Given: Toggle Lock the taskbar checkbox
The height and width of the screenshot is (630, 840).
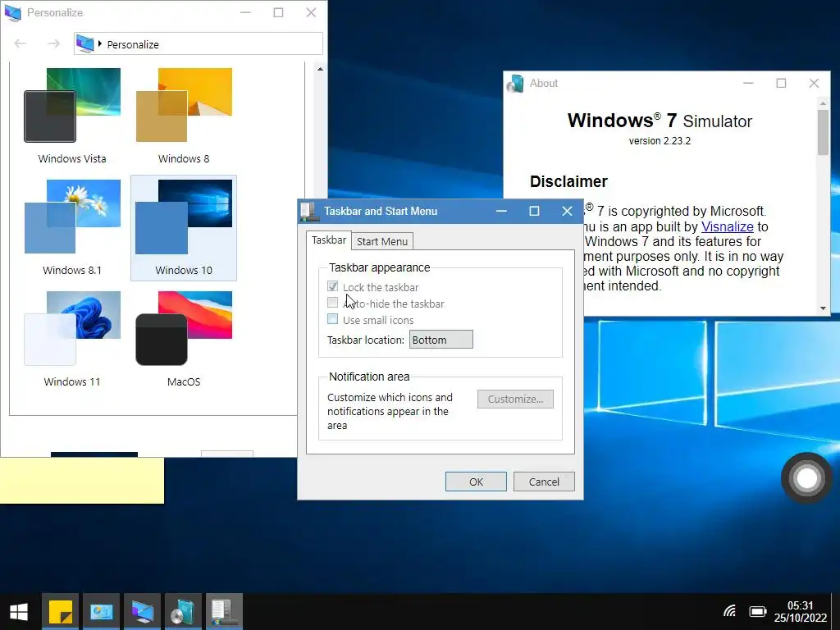Looking at the screenshot, I should click(x=332, y=286).
